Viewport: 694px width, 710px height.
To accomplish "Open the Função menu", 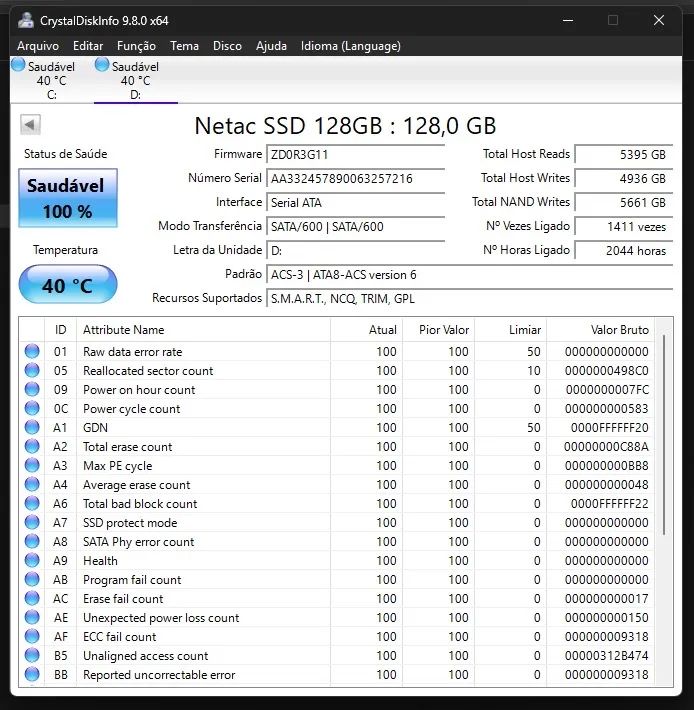I will (136, 46).
